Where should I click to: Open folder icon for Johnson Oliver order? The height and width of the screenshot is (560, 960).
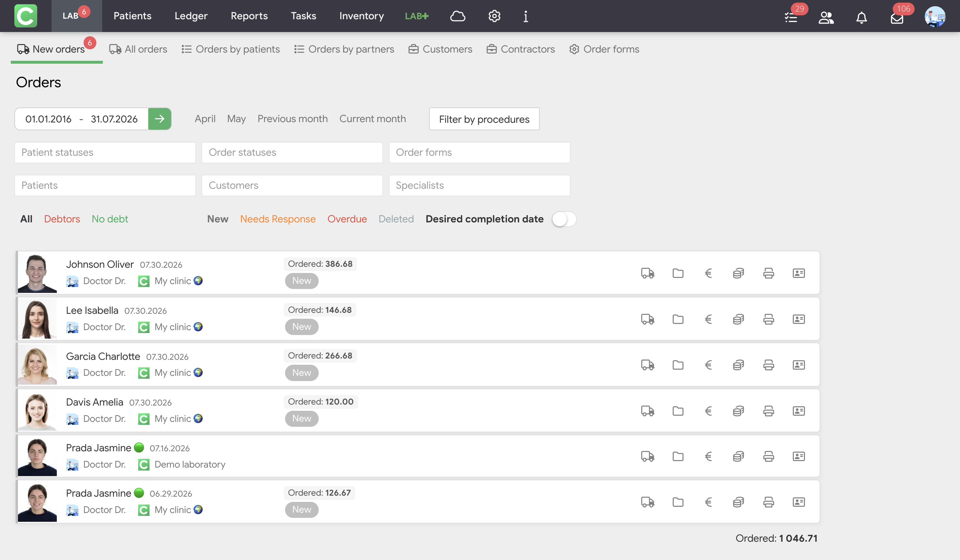678,273
